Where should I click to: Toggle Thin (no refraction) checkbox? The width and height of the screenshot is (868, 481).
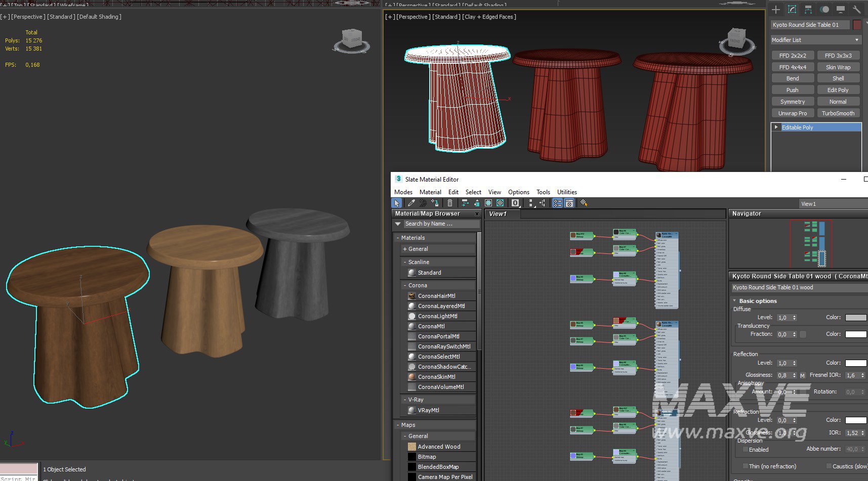click(745, 466)
